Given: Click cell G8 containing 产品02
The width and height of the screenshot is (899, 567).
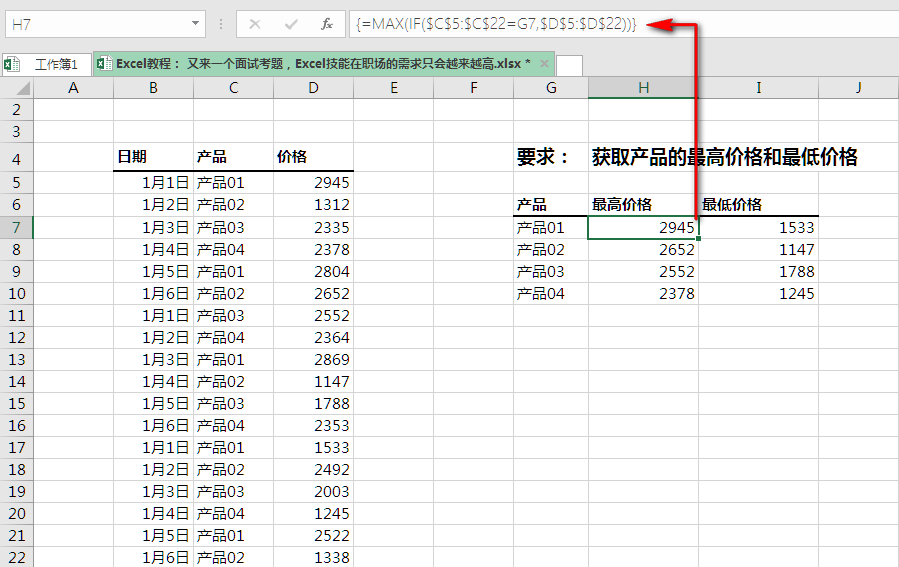Looking at the screenshot, I should (551, 249).
